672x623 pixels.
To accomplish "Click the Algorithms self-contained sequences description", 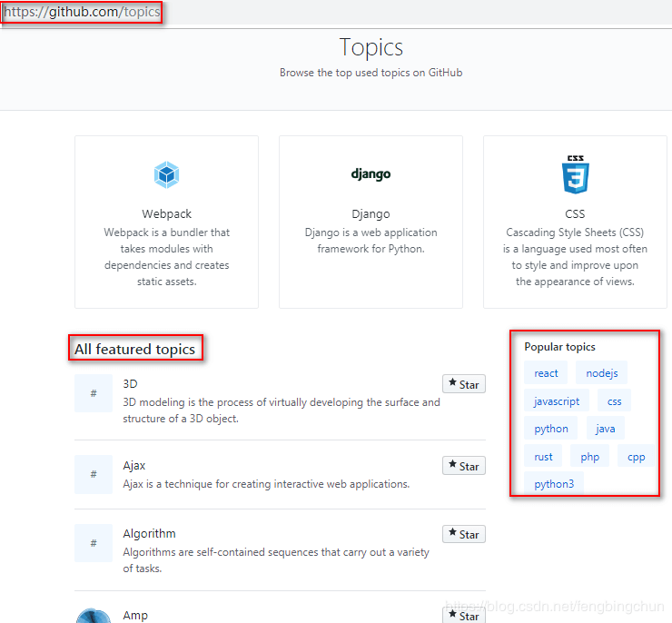I will point(275,560).
